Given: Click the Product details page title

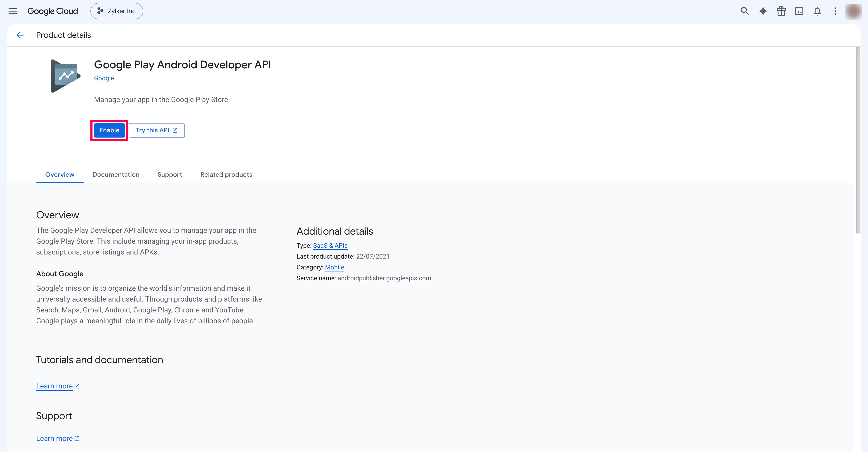Looking at the screenshot, I should tap(63, 35).
